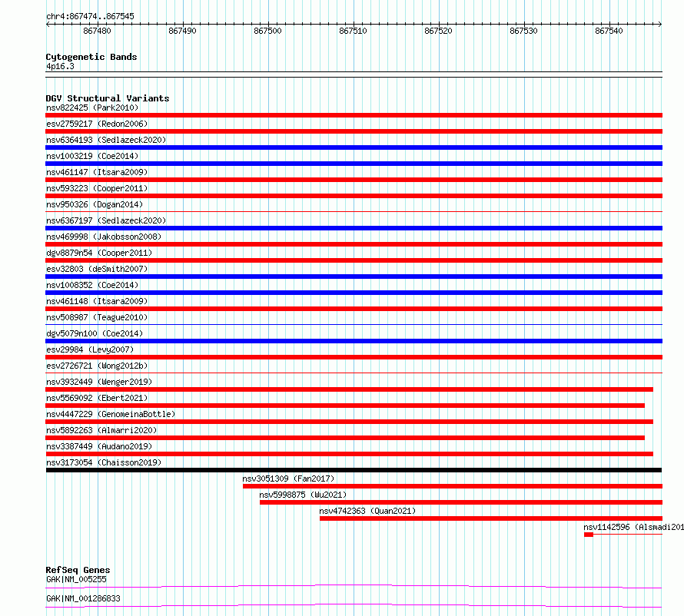Select the thin blue line of nsv508987
This screenshot has height=616, width=684.
pyautogui.click(x=354, y=324)
